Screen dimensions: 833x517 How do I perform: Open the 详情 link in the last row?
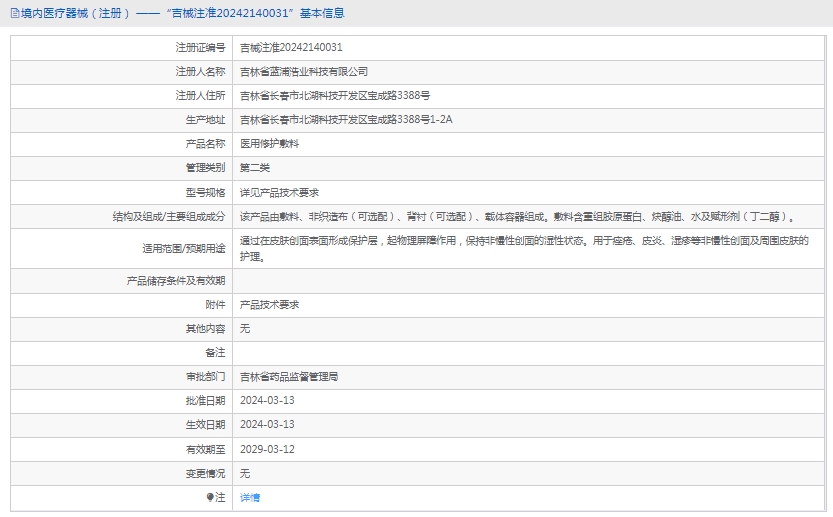(250, 497)
